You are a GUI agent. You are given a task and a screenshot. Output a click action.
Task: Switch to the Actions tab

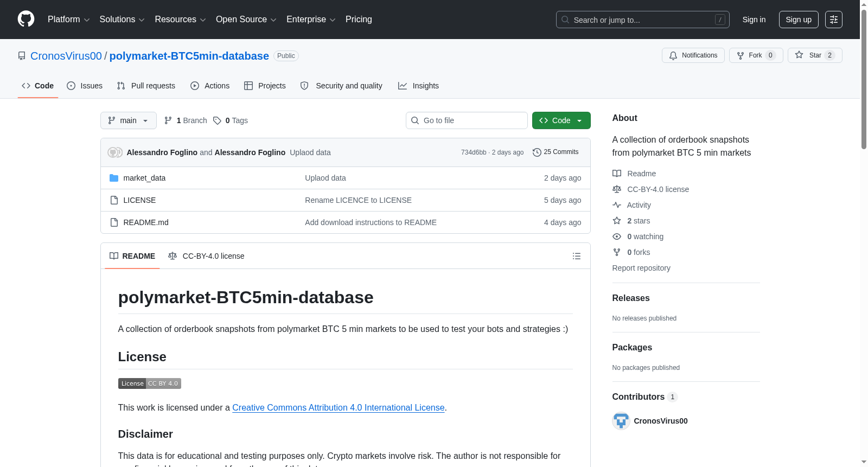coord(210,86)
